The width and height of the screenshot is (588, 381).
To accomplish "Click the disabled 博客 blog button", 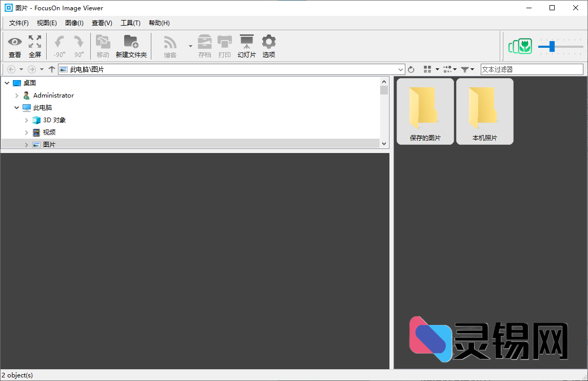I will click(x=169, y=45).
